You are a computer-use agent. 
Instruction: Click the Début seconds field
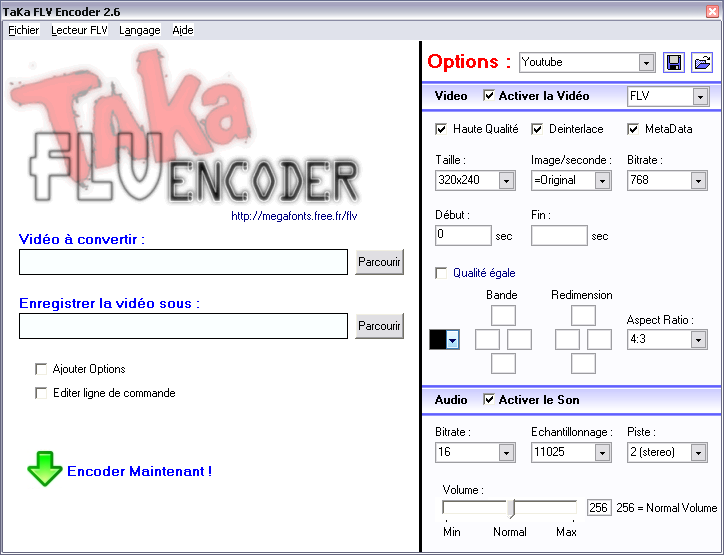[x=463, y=235]
